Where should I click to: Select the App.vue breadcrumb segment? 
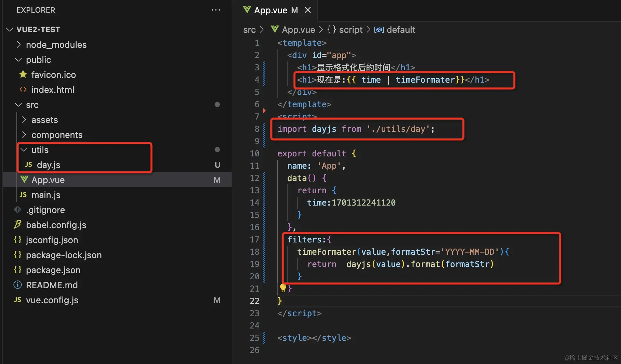click(299, 30)
